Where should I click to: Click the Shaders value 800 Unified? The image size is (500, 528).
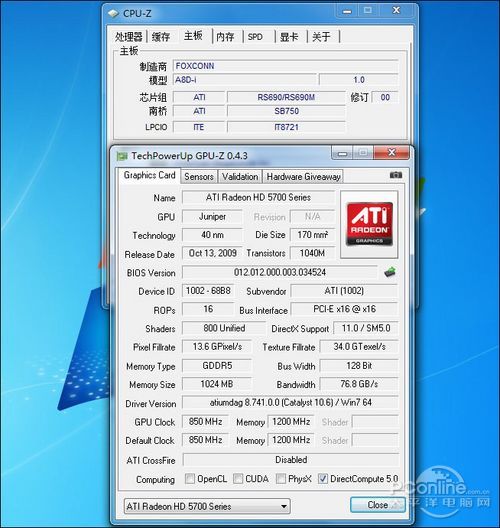coord(224,328)
